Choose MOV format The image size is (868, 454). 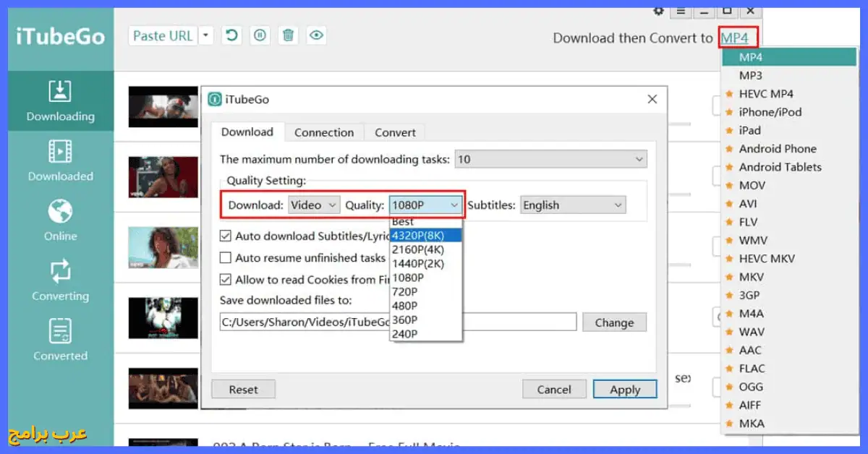(788, 185)
